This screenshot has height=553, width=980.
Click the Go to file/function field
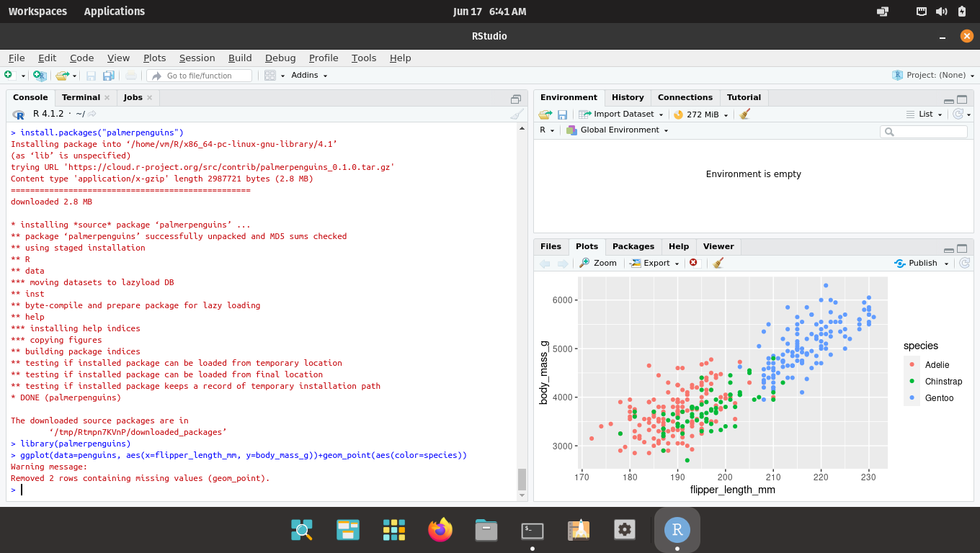[200, 76]
